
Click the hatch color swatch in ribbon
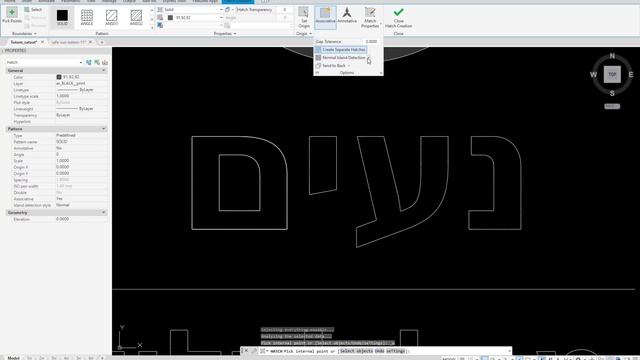pyautogui.click(x=170, y=18)
